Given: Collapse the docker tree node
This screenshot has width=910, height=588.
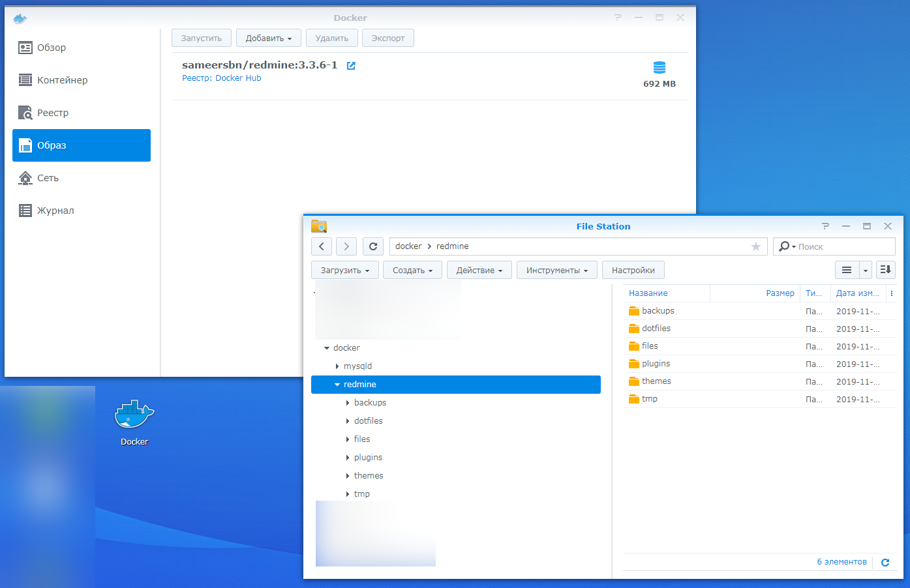Looking at the screenshot, I should point(327,348).
